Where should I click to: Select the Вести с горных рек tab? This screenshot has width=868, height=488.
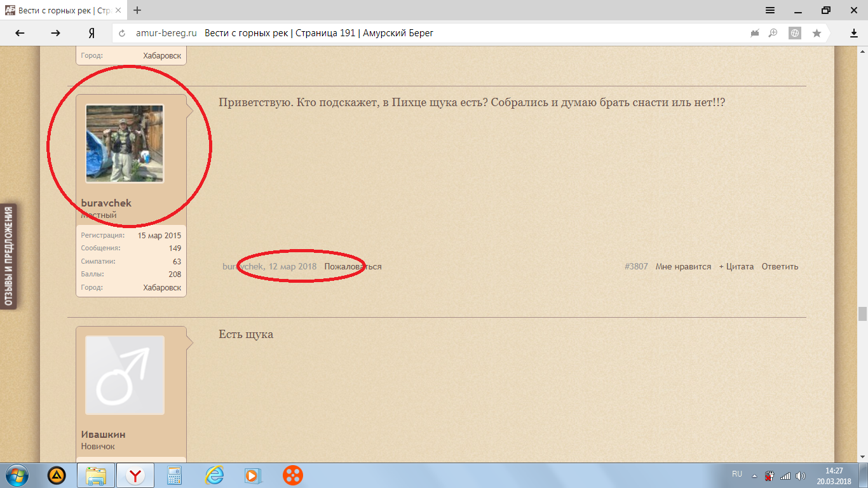click(x=62, y=11)
